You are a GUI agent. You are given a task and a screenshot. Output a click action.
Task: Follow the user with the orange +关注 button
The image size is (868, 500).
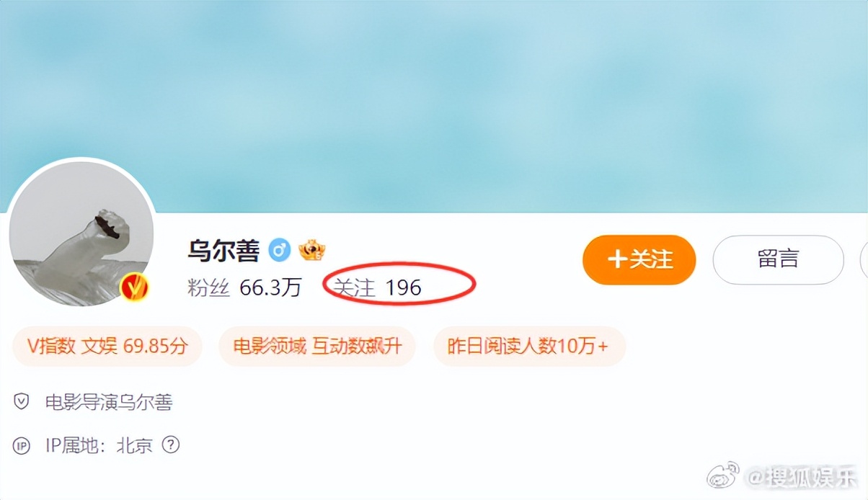tap(639, 259)
